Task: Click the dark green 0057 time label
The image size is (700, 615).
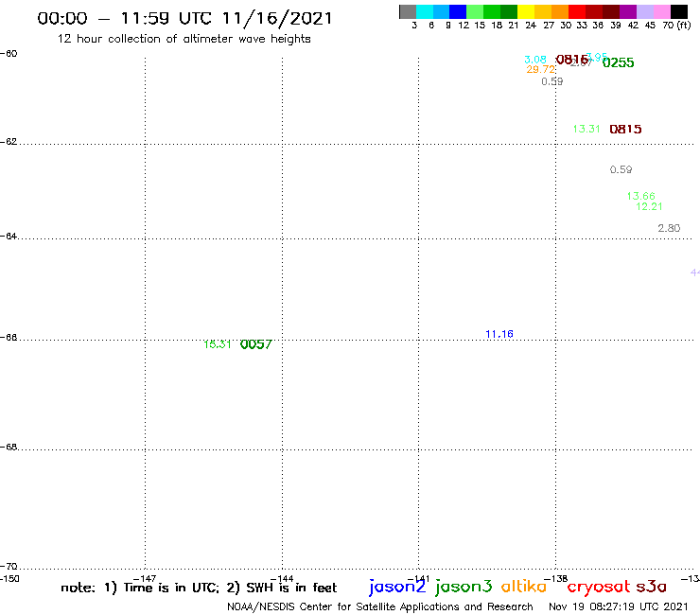Action: 255,344
